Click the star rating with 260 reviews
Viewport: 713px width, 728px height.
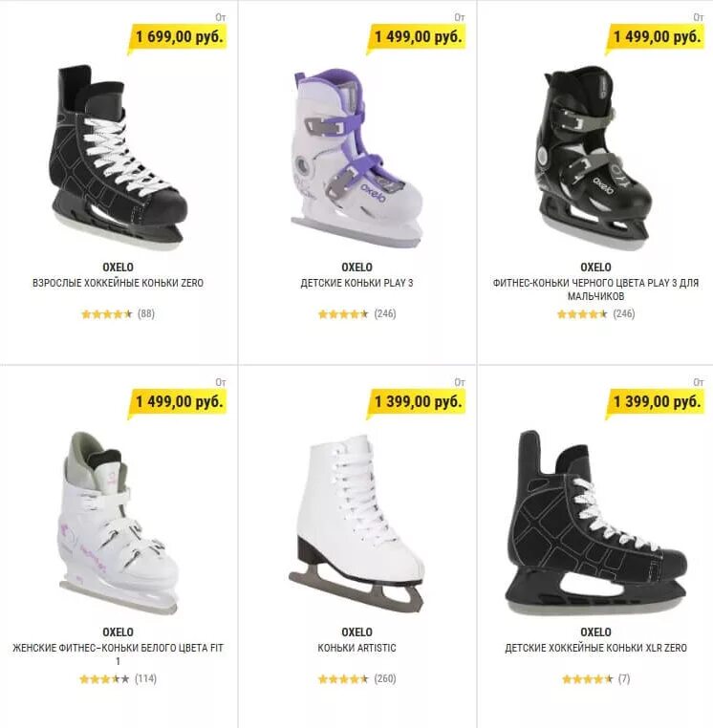tap(343, 679)
